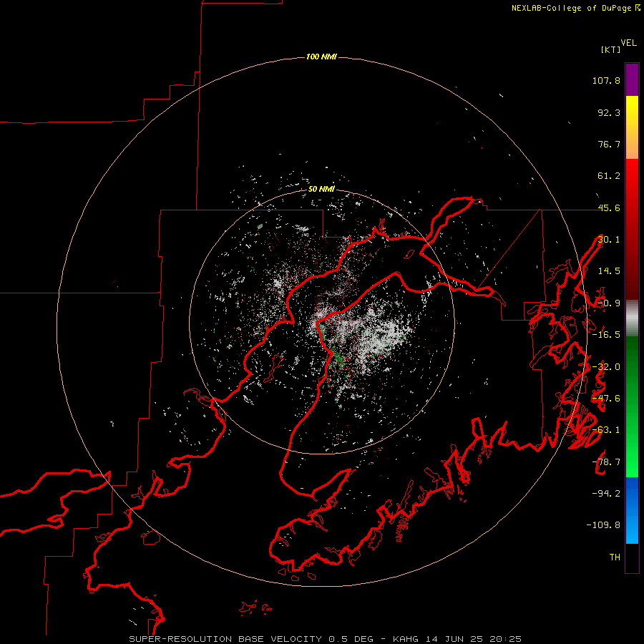Click the gray near-zero color bar segment

pyautogui.click(x=632, y=318)
